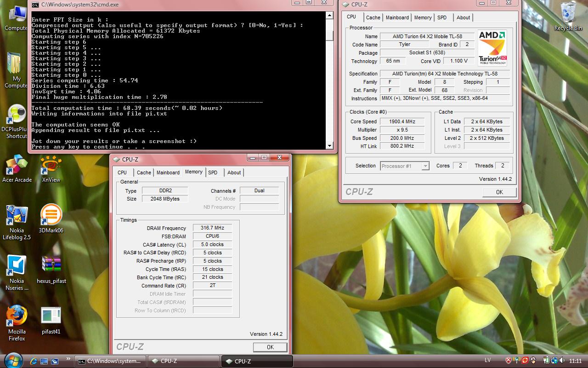Click the Multiplier value x 9.5

click(402, 130)
